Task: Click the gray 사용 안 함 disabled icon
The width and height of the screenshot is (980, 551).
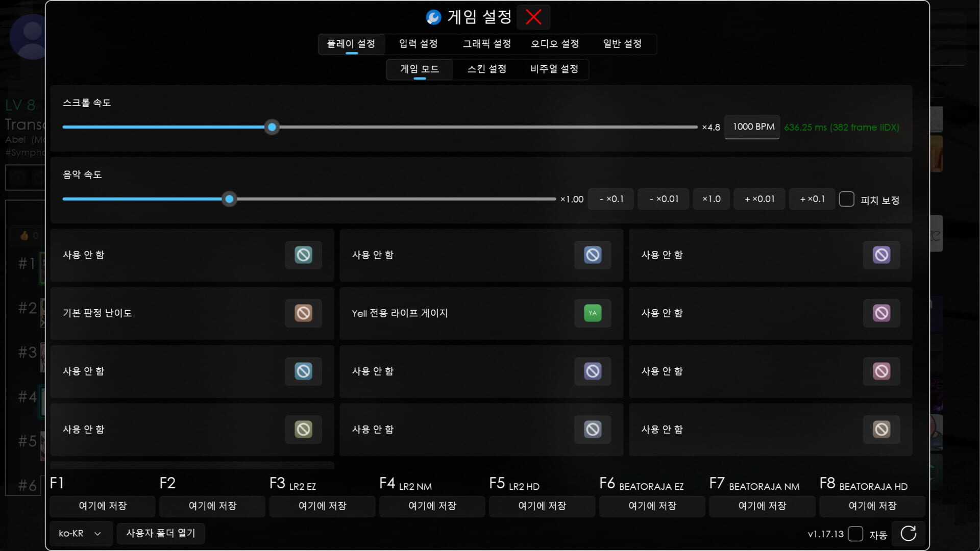Action: click(592, 429)
